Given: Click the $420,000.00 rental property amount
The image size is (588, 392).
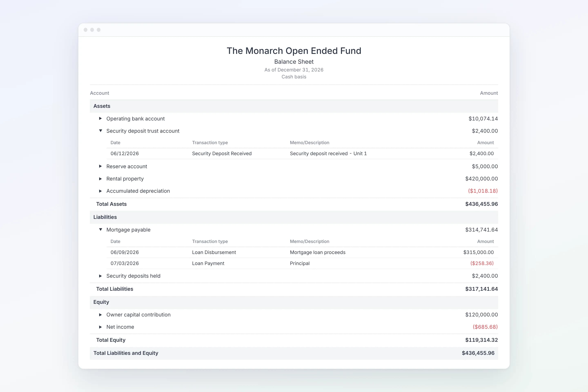Looking at the screenshot, I should click(481, 178).
